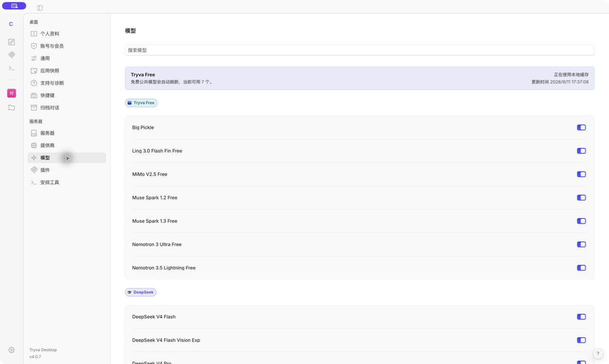Viewport: 609px width, 364px height.
Task: Open the 服务器 item with the server icon
Action: click(x=67, y=133)
